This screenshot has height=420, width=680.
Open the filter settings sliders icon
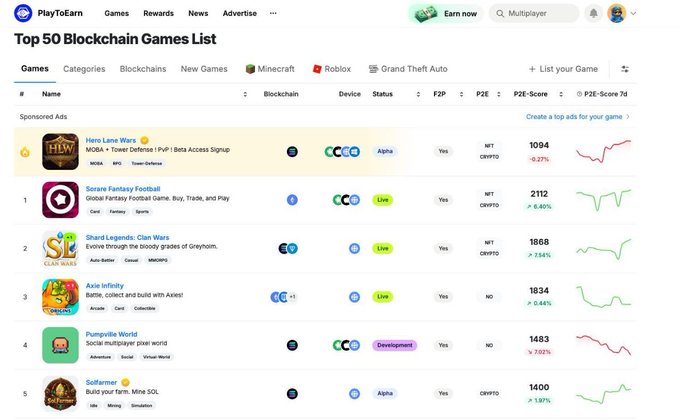tap(624, 69)
